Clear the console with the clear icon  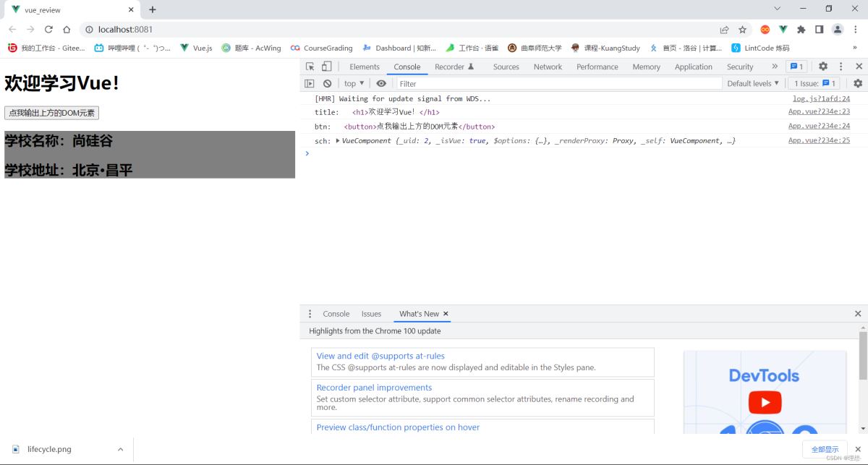click(x=327, y=84)
